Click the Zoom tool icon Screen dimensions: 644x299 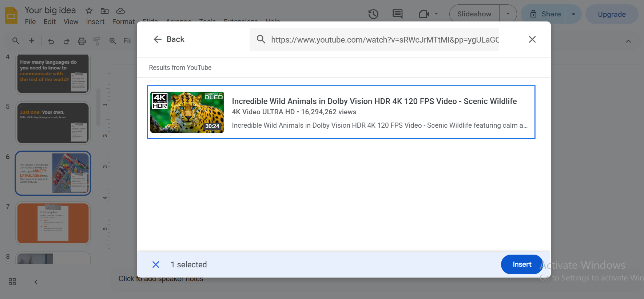point(113,41)
